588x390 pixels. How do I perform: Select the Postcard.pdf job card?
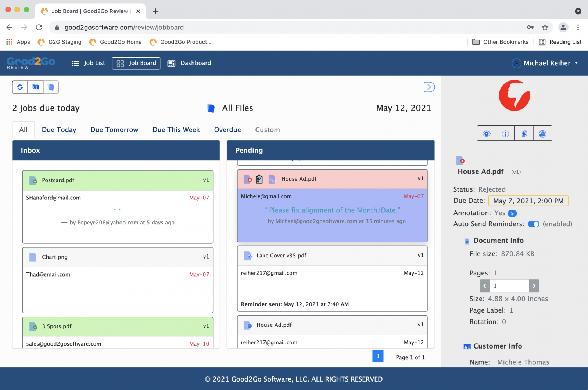point(118,206)
